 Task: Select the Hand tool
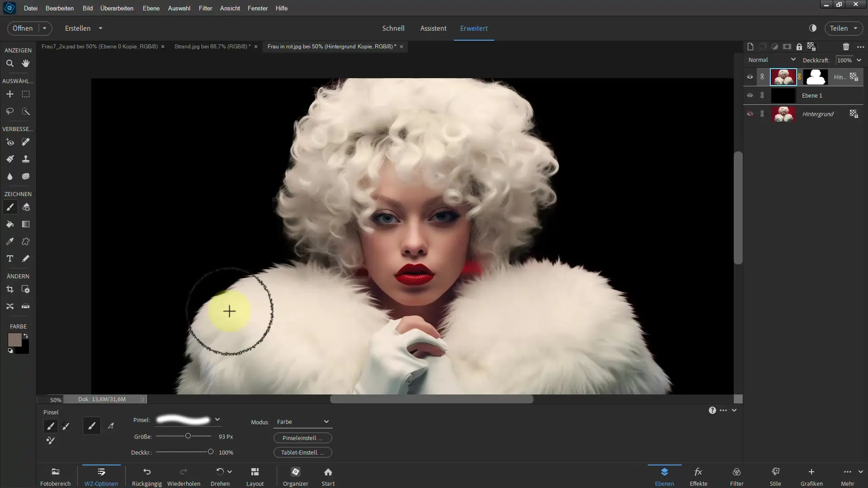point(26,64)
